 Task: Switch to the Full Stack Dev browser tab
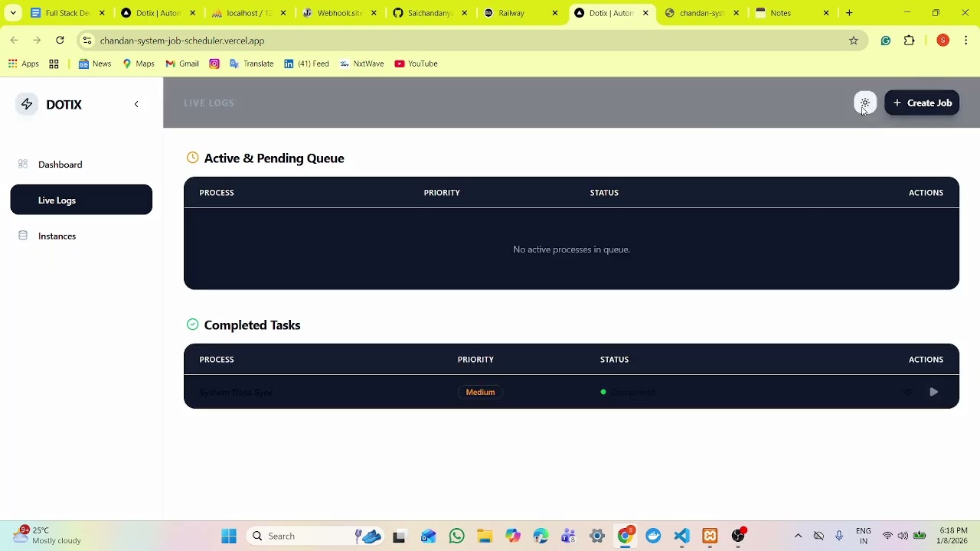tap(67, 13)
